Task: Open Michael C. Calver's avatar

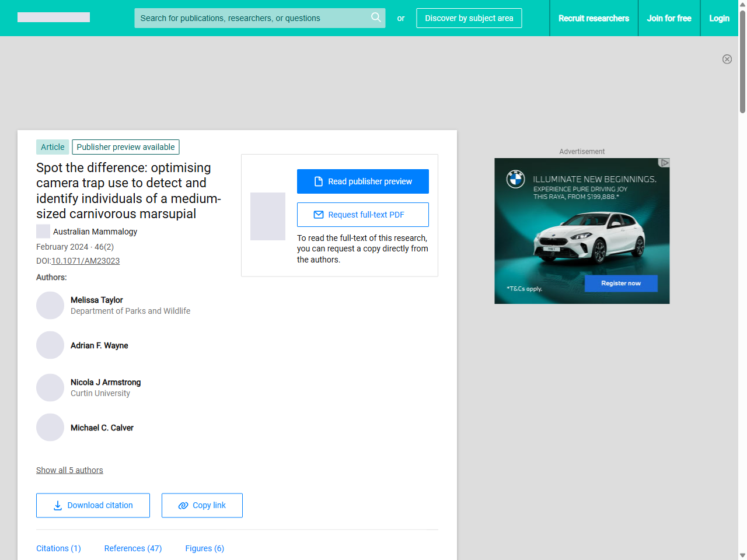Action: click(50, 428)
